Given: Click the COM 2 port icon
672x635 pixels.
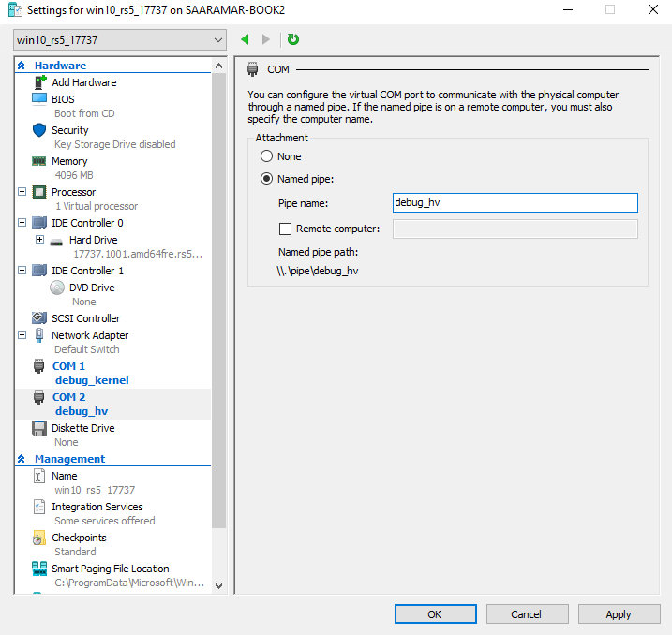Looking at the screenshot, I should tap(39, 397).
